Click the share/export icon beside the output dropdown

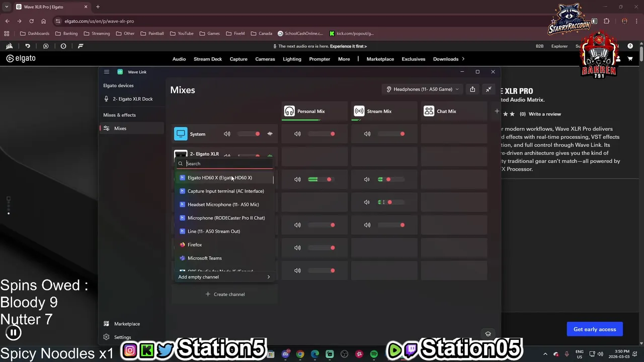472,89
